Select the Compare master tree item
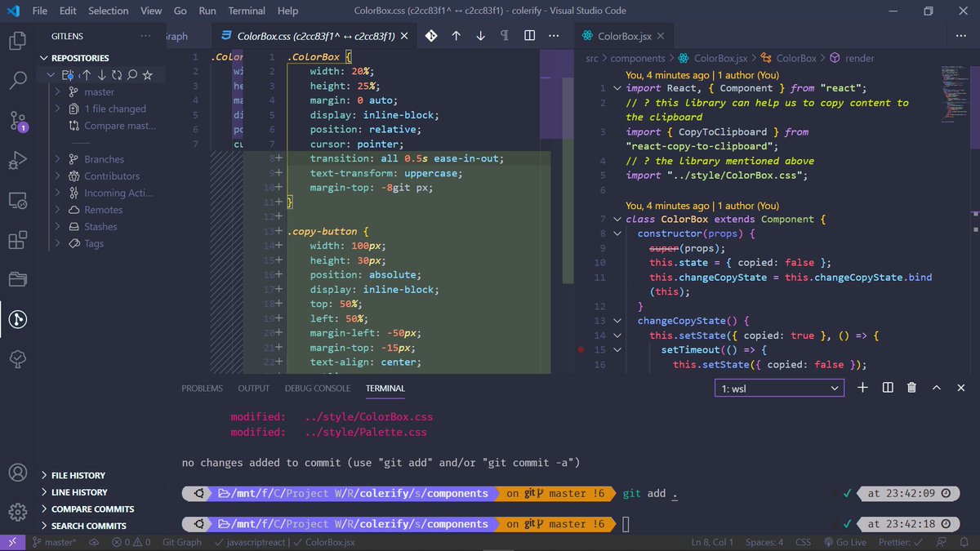 point(112,126)
